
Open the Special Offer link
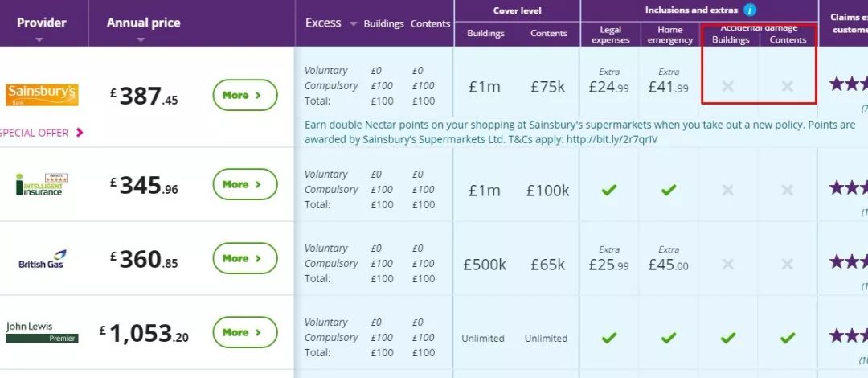41,133
